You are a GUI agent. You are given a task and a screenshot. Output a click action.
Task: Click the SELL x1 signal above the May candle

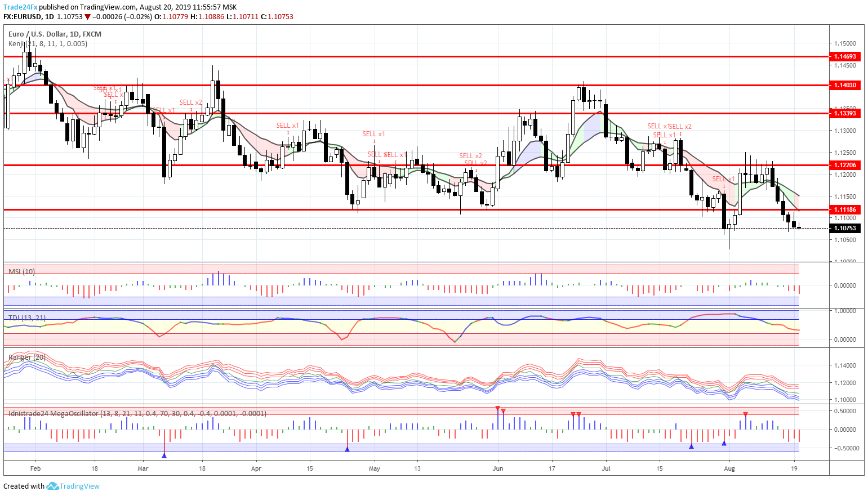click(x=373, y=134)
